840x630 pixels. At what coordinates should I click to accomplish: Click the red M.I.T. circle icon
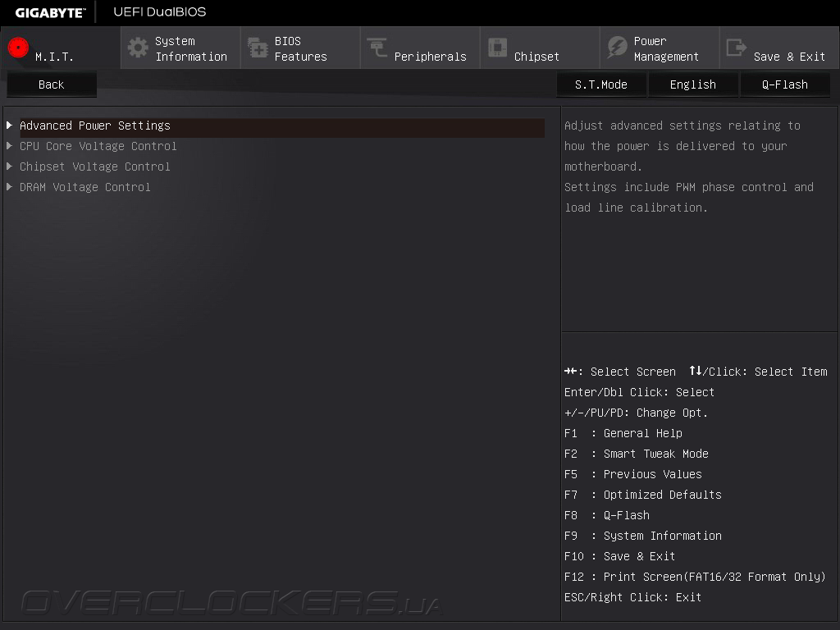(18, 48)
